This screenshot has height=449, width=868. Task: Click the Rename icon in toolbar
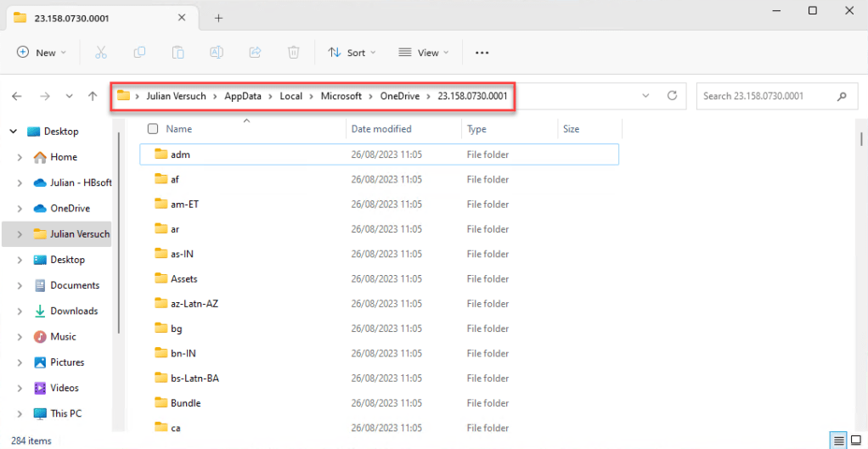point(217,53)
